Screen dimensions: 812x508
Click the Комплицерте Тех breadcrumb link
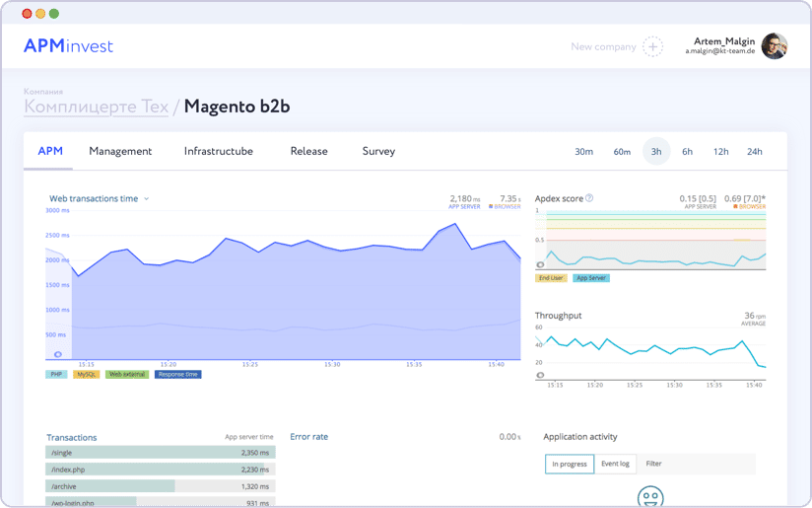tap(97, 107)
